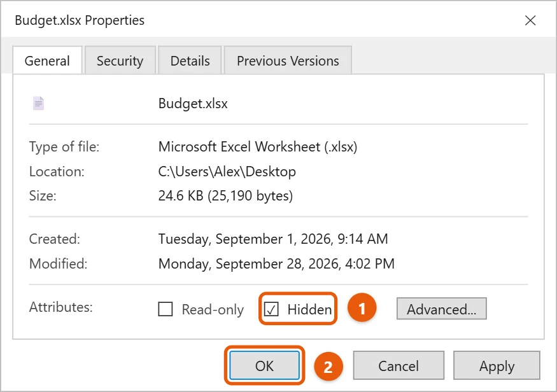Open the Details tab

[190, 60]
